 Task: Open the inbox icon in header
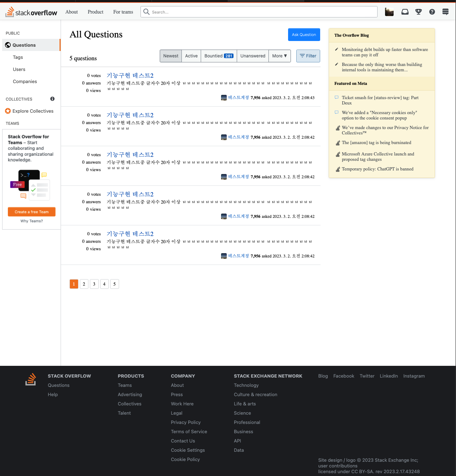[x=405, y=12]
